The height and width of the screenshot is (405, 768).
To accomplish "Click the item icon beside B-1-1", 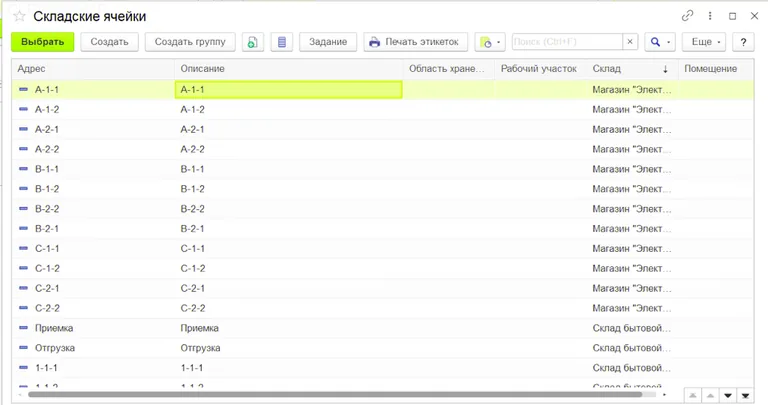I will [x=24, y=169].
